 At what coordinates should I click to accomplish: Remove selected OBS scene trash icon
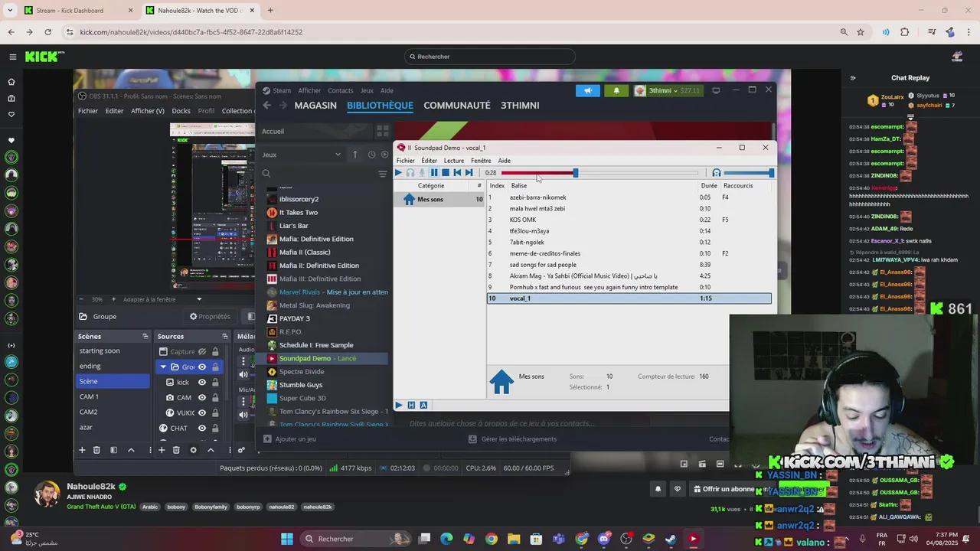(x=96, y=450)
